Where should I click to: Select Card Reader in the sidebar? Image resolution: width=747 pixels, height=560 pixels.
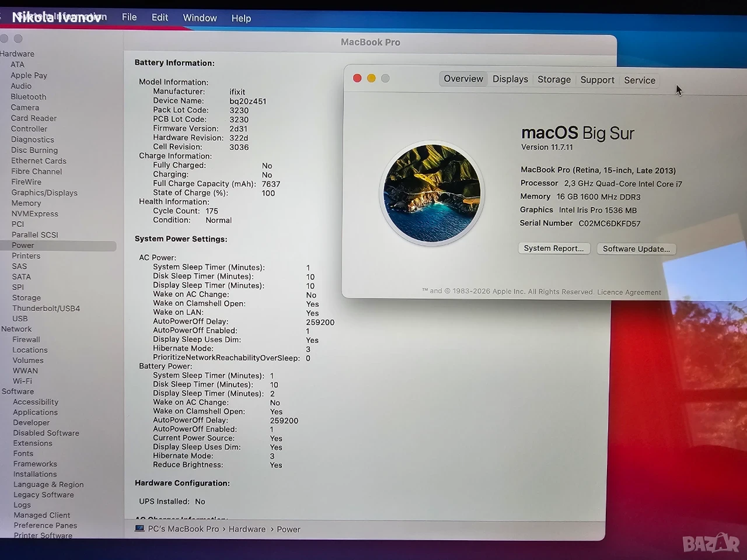(33, 118)
